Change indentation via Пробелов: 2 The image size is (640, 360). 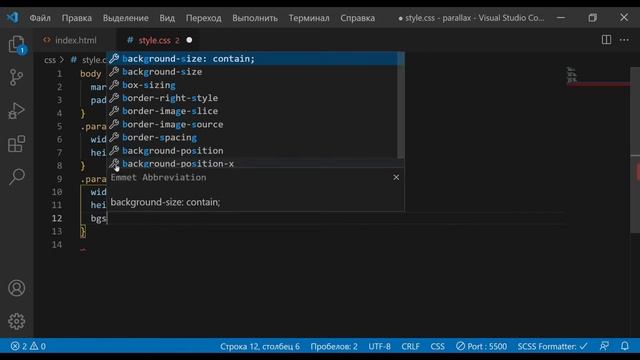point(334,347)
